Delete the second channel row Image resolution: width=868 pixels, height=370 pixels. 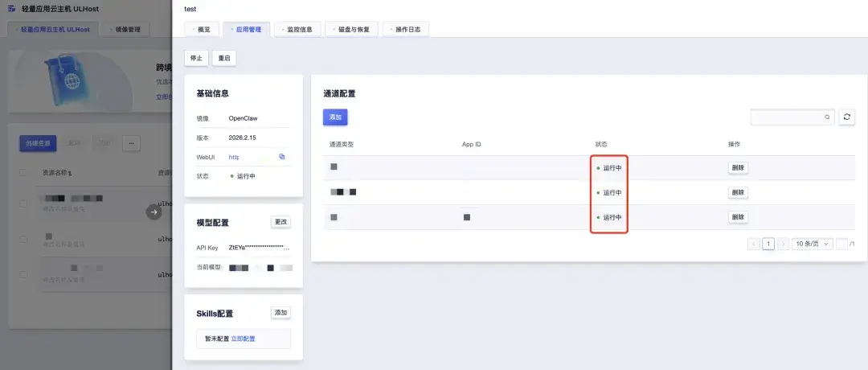pyautogui.click(x=738, y=192)
